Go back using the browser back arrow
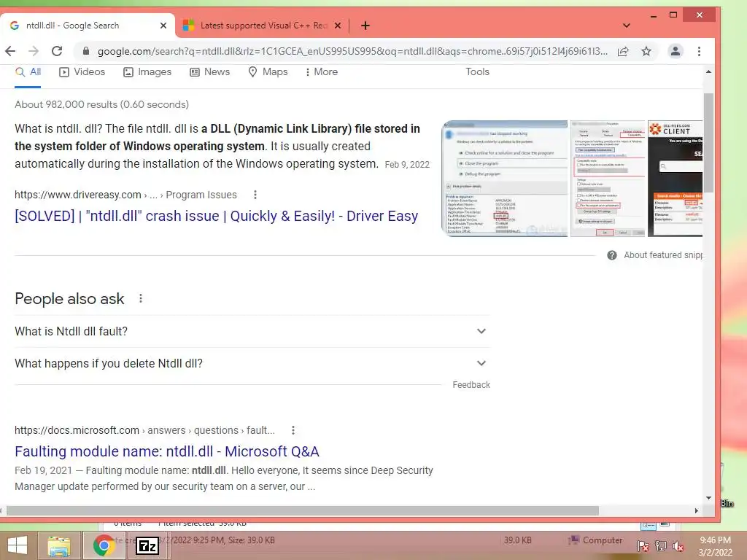Viewport: 747px width, 560px height. point(10,51)
